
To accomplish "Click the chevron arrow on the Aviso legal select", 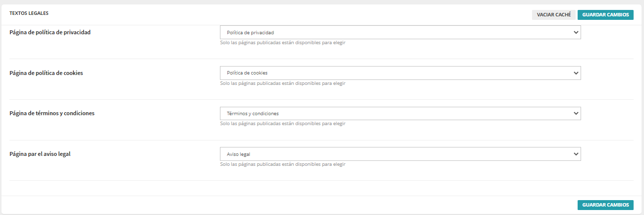I will tap(576, 154).
